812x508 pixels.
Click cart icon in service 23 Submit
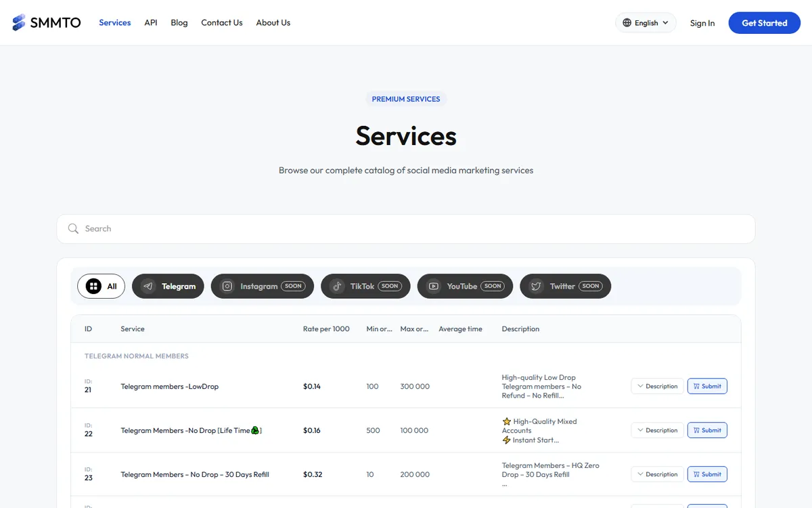point(696,474)
